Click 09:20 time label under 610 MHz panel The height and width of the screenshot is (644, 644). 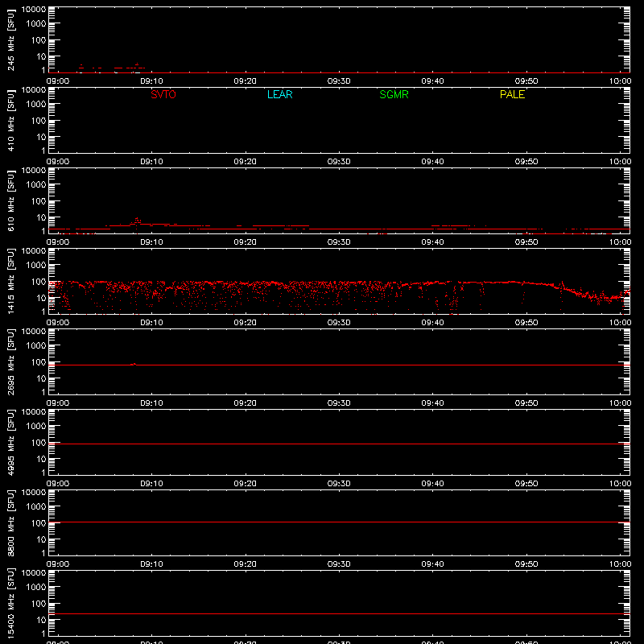(x=246, y=242)
